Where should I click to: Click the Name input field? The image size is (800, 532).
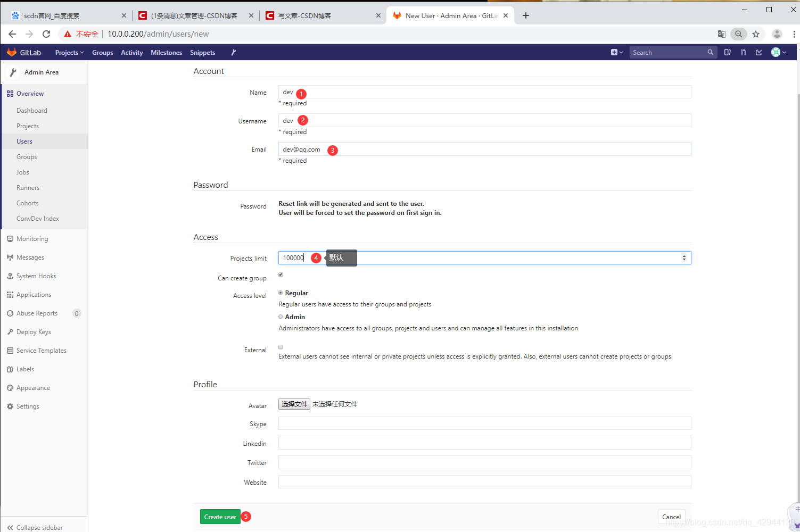(x=484, y=92)
